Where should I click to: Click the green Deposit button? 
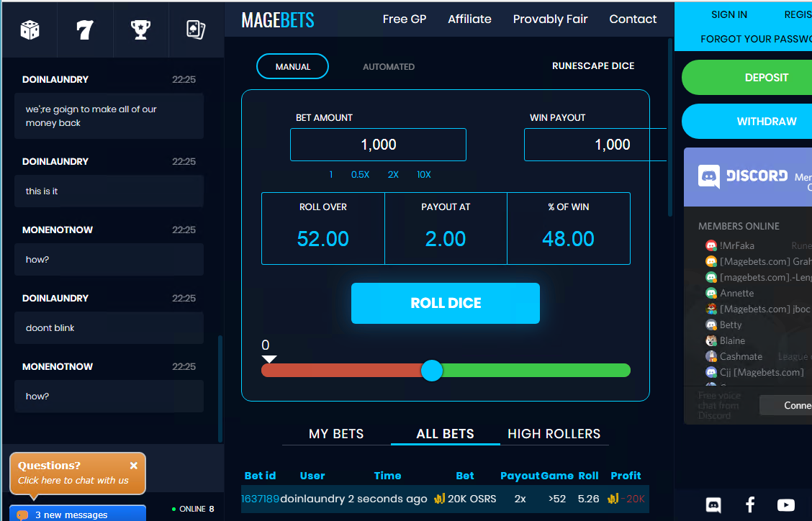pos(746,78)
